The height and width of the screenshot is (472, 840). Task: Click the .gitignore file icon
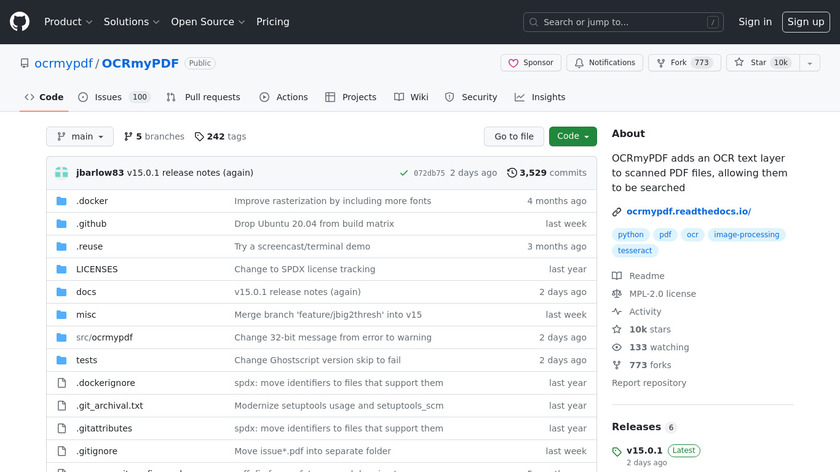point(61,451)
